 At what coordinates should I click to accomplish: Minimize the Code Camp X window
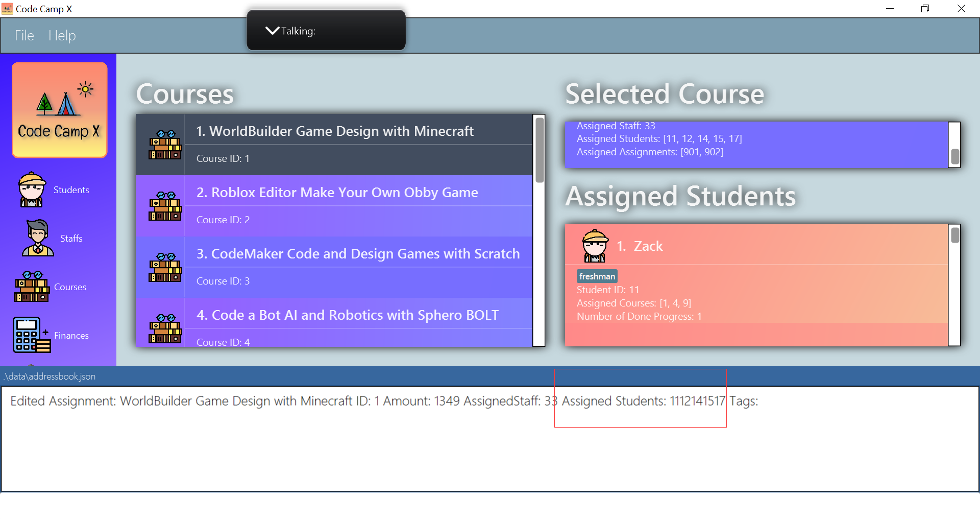890,9
